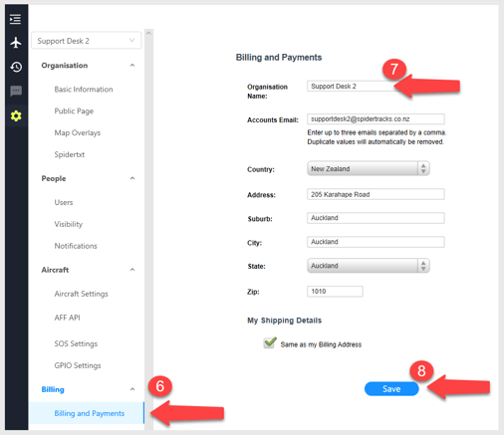Image resolution: width=504 pixels, height=435 pixels.
Task: Collapse the Billing section chevron
Action: tap(132, 389)
